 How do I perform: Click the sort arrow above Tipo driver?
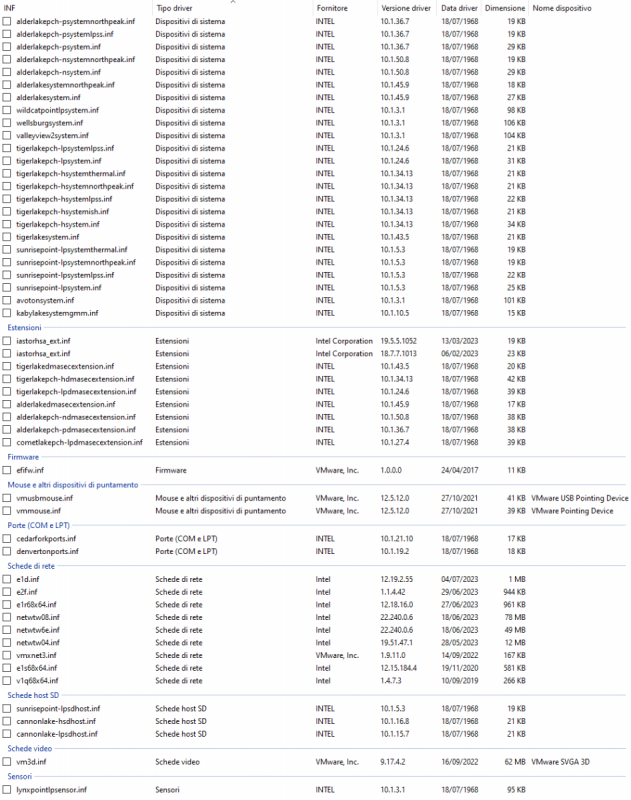[x=233, y=2]
